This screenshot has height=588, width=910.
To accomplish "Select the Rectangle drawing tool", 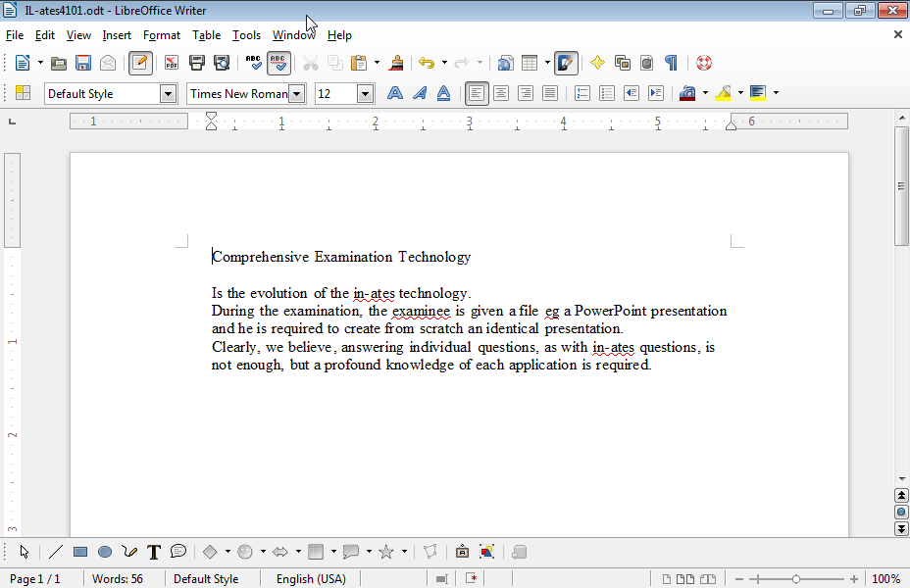I will (x=80, y=552).
